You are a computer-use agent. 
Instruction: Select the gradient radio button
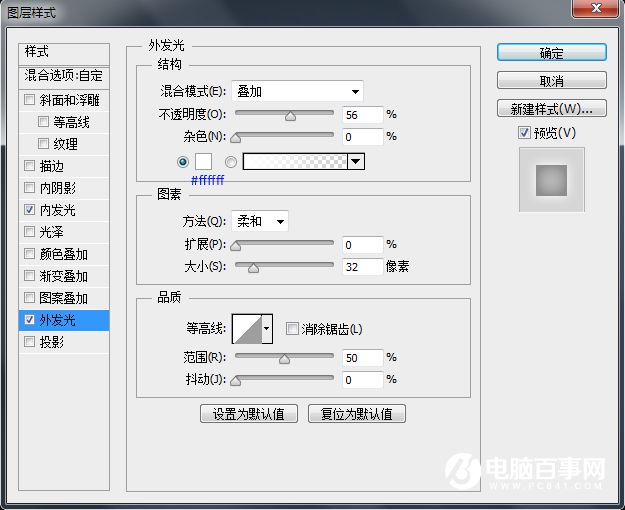231,162
